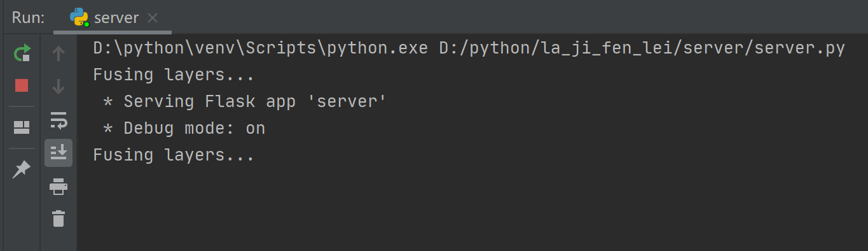Click the Python icon on server tab
Viewport: 868px width, 251px height.
coord(79,17)
